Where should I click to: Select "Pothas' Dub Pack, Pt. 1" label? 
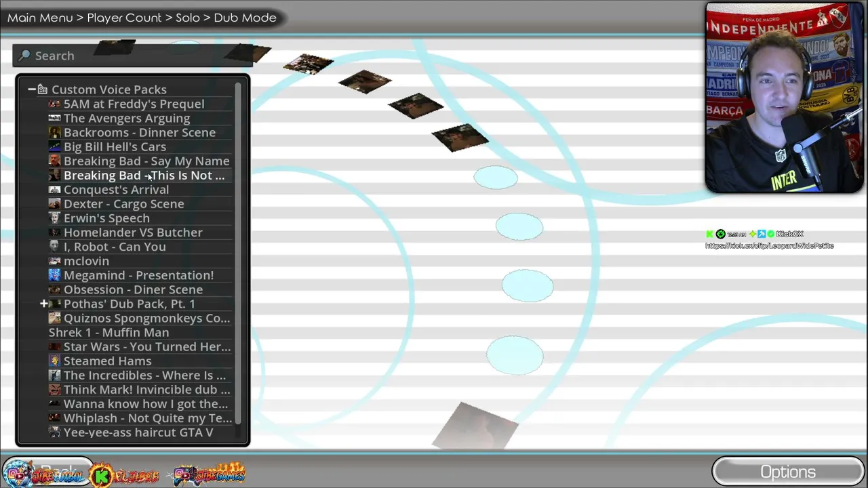tap(129, 304)
